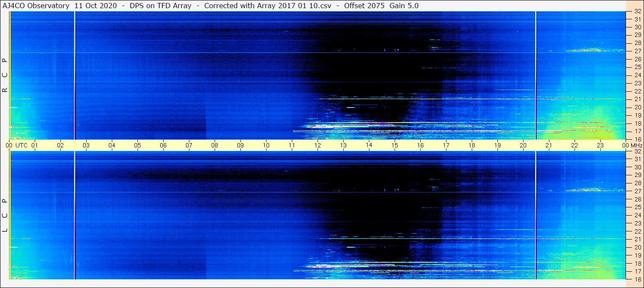Select hour '10' on the UTC axis

[266, 145]
